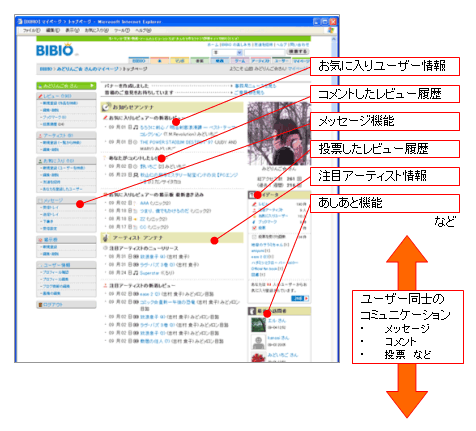Switch to the 音楽 navigation tab
Image resolution: width=476 pixels, height=431 pixels.
tap(200, 60)
